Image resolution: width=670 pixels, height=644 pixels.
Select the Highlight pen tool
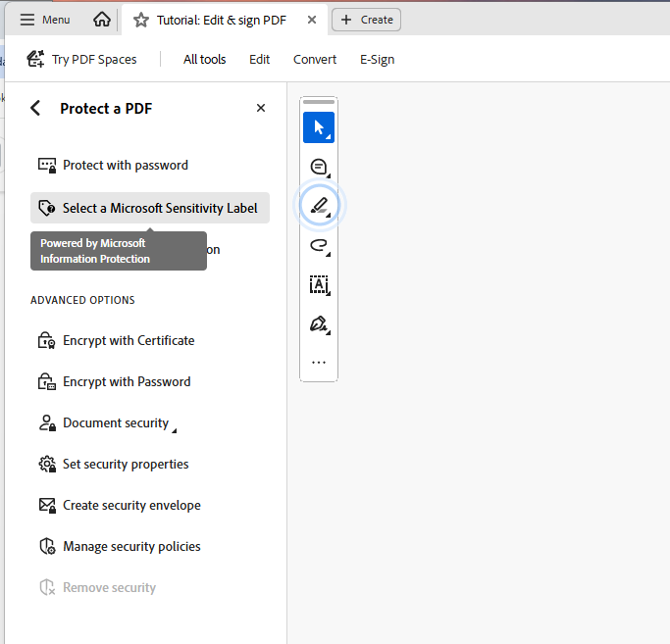pos(319,206)
